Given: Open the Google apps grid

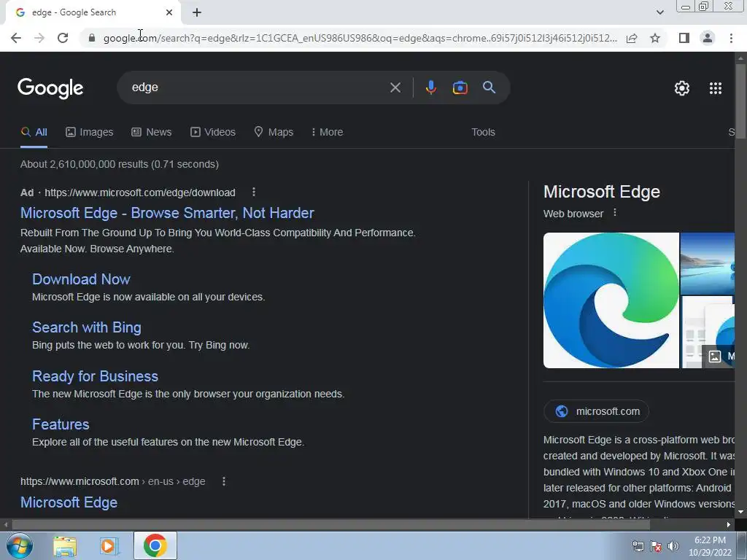Looking at the screenshot, I should 716,88.
